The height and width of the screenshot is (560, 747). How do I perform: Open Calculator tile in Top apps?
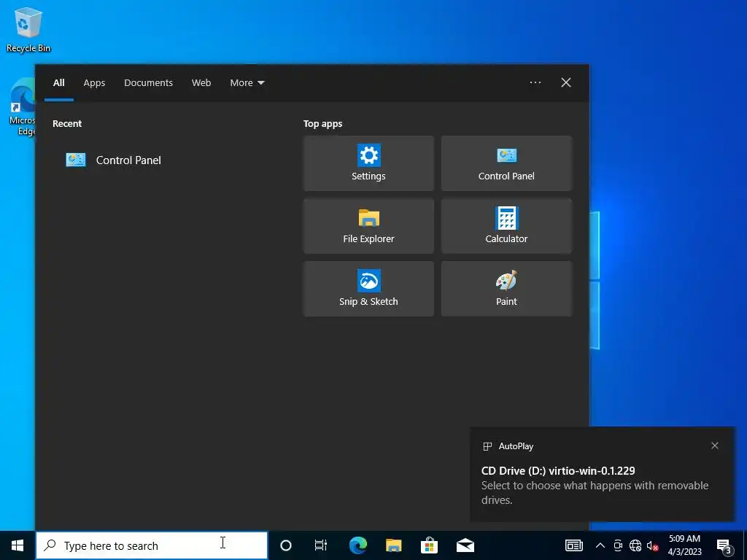(x=506, y=226)
